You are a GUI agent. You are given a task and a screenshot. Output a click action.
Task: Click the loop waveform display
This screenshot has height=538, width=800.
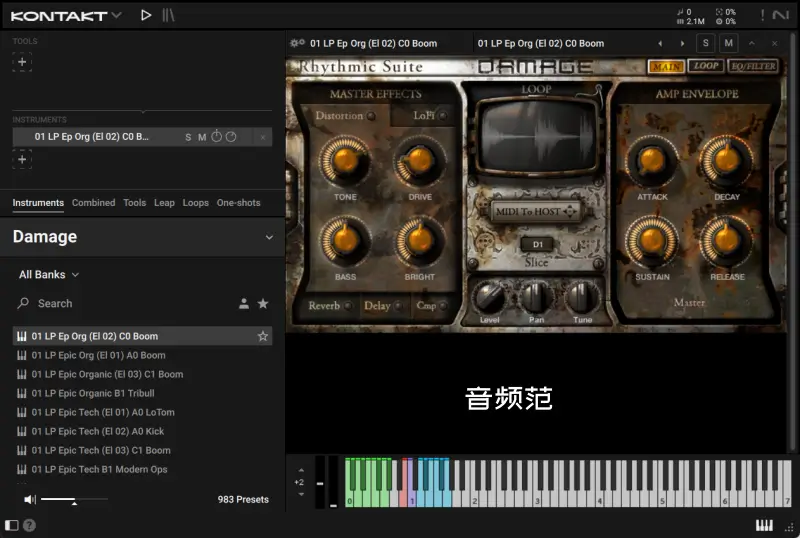(537, 135)
